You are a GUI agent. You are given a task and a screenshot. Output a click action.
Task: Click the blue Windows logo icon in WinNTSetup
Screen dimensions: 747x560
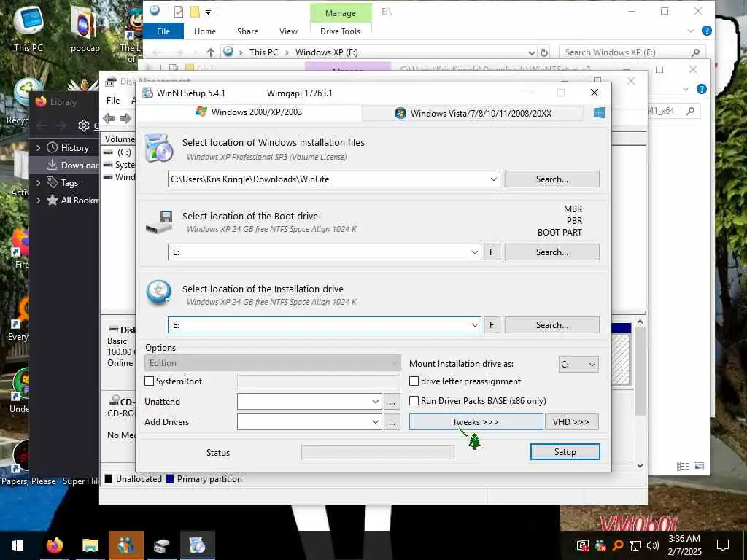[x=599, y=113]
